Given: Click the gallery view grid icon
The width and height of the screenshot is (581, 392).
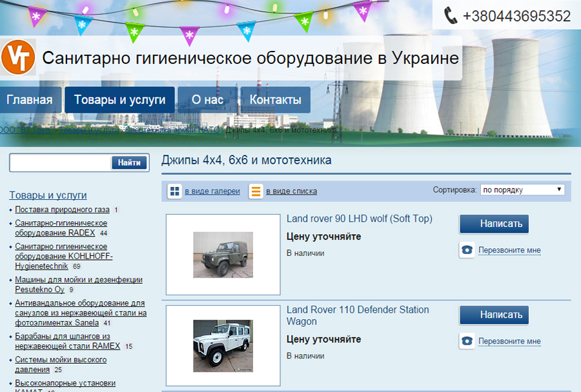Looking at the screenshot, I should [x=174, y=191].
